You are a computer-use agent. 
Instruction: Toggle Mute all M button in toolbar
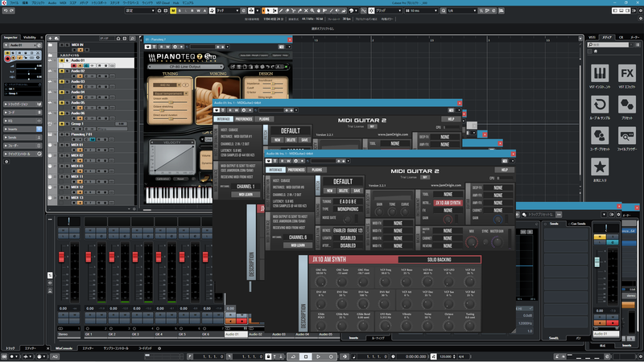click(173, 10)
